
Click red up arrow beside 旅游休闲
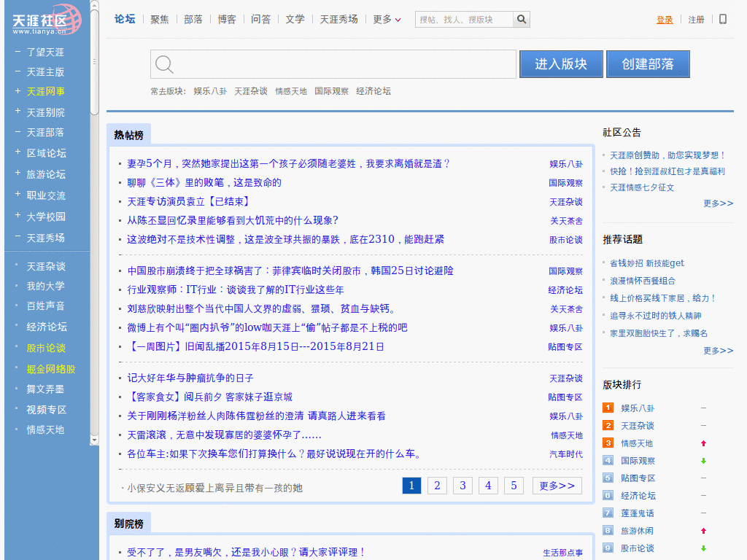(x=704, y=531)
